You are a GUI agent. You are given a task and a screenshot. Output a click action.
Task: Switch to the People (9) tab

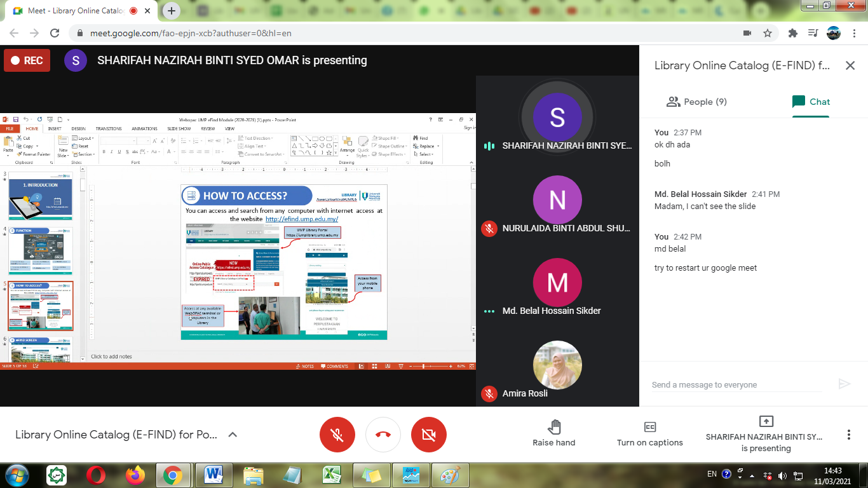[x=696, y=102]
